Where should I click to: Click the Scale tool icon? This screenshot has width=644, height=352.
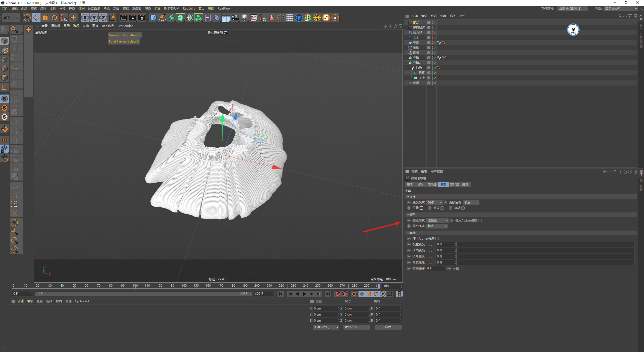tap(45, 18)
